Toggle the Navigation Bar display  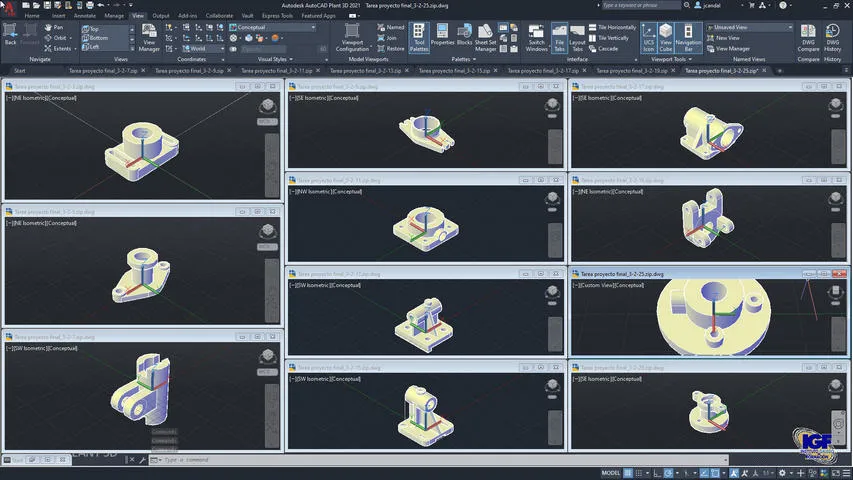(x=688, y=38)
